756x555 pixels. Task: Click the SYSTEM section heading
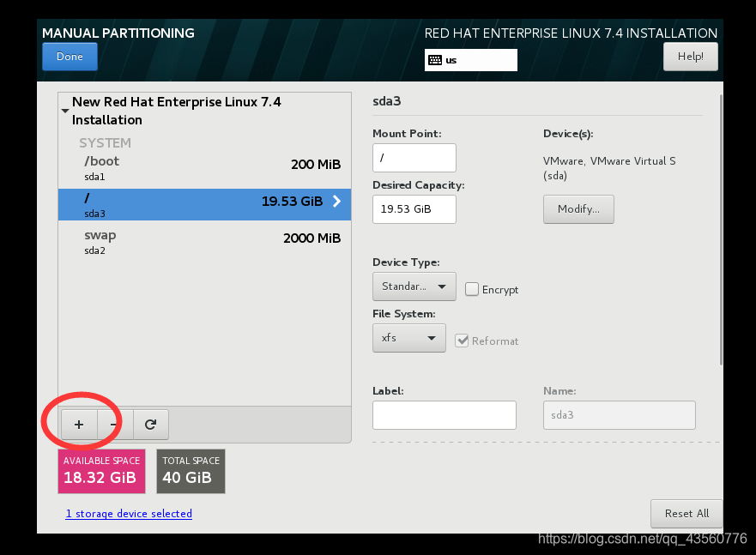point(105,143)
